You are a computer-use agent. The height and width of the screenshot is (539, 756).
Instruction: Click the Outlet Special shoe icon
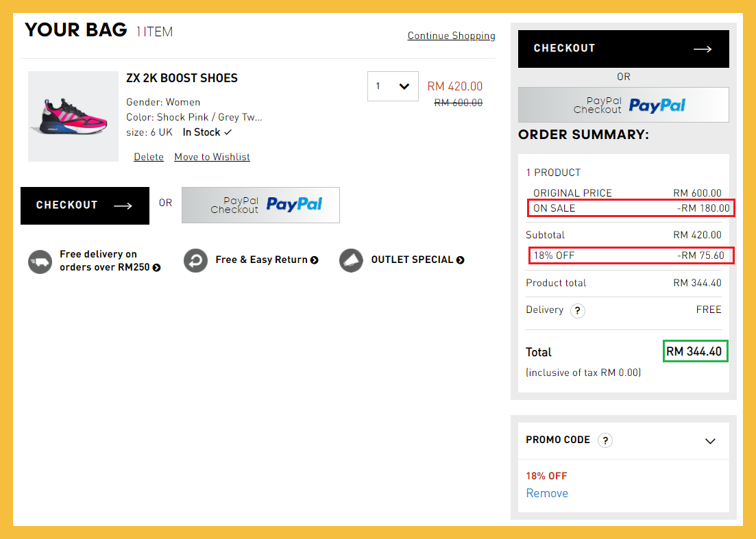[352, 260]
